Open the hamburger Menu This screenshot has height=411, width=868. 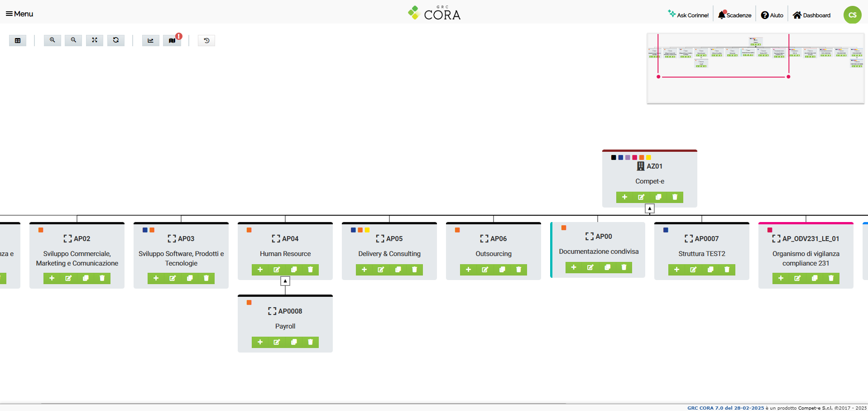click(x=19, y=14)
